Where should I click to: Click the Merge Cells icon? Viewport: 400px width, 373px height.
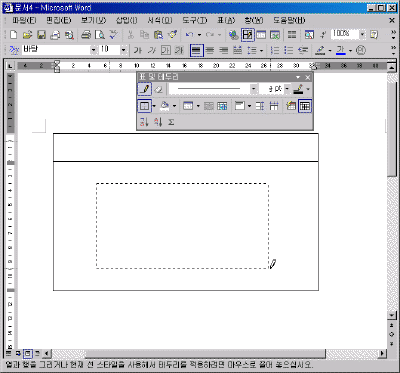pos(209,106)
